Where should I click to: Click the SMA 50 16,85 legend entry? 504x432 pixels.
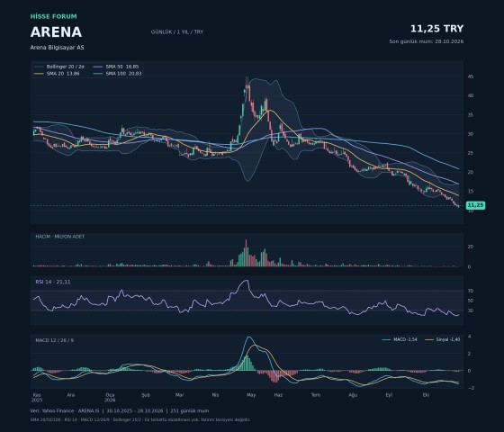pyautogui.click(x=116, y=67)
